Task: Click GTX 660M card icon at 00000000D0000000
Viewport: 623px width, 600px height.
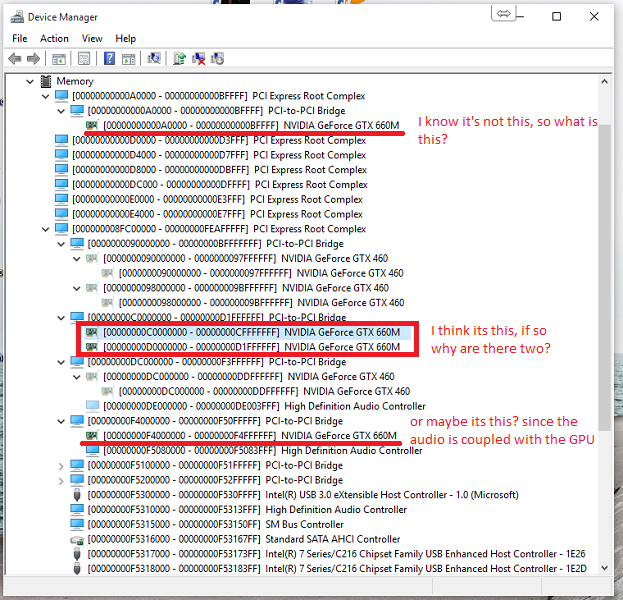Action: pyautogui.click(x=92, y=347)
